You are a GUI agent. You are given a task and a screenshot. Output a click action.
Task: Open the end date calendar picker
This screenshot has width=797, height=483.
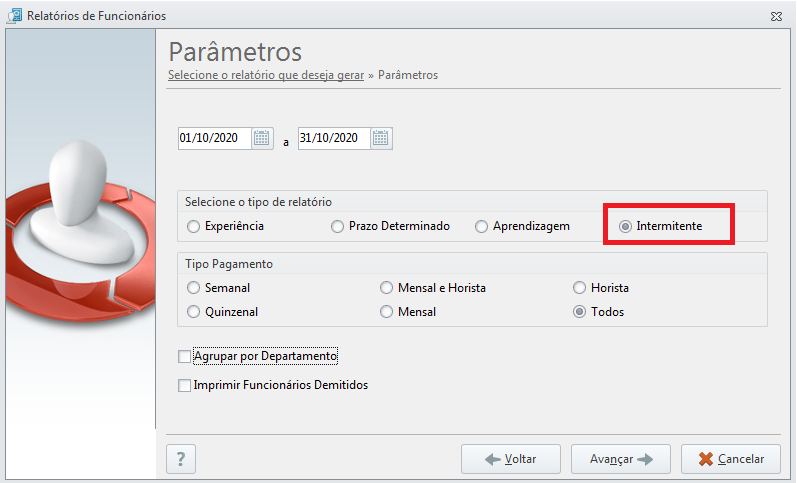click(x=381, y=138)
